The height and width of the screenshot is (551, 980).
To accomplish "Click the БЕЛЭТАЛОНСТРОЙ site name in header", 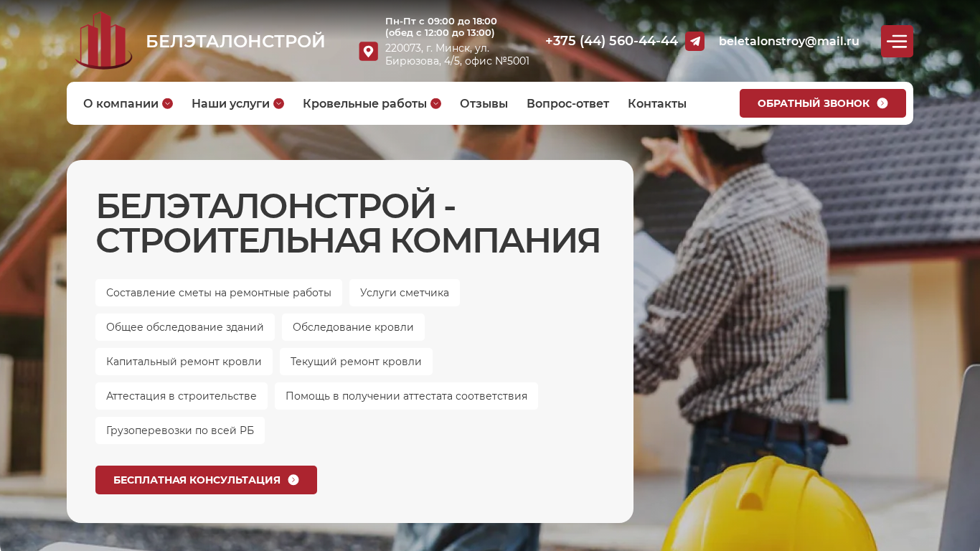I will tap(235, 41).
